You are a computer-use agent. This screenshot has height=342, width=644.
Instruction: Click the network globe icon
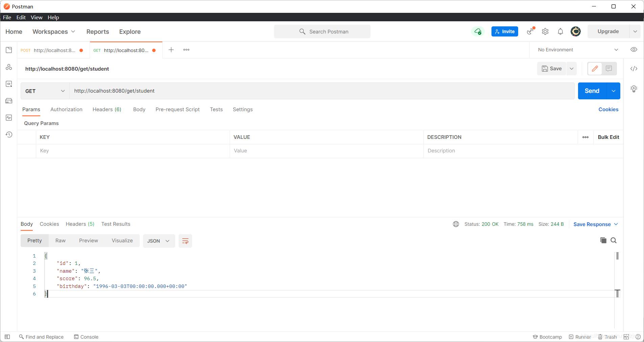point(456,224)
